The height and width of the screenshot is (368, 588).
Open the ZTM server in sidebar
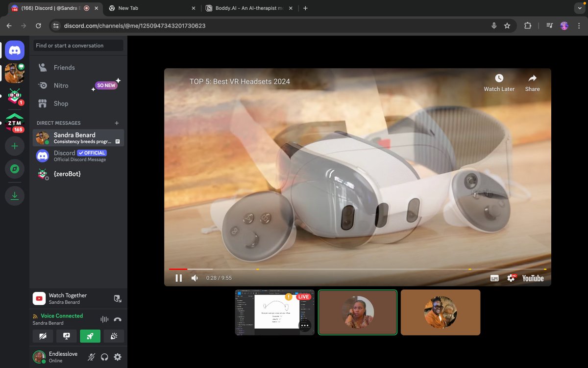coord(15,122)
